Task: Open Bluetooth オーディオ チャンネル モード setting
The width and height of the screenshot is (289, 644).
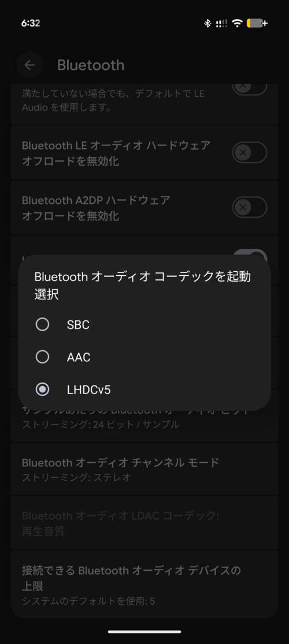Action: coord(144,469)
